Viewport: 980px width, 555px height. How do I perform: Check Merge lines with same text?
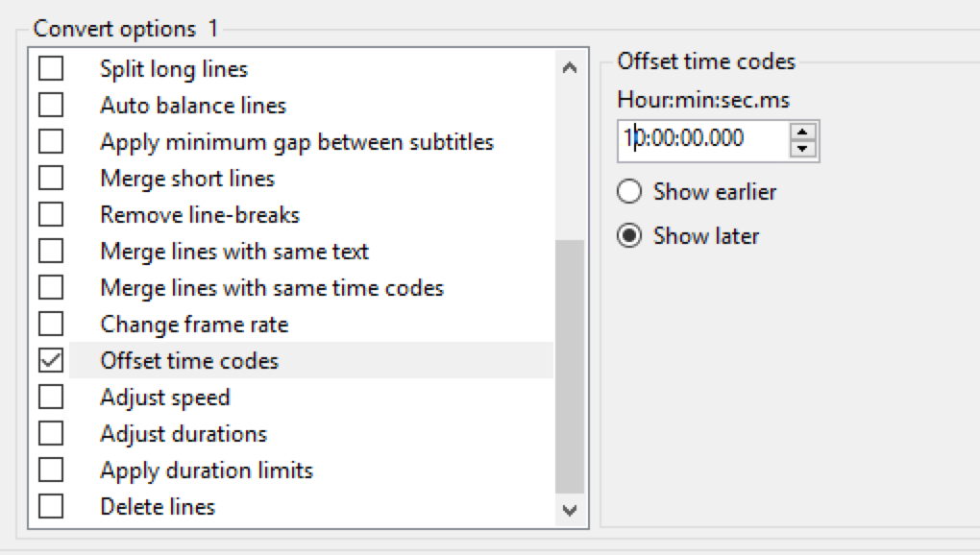click(50, 252)
